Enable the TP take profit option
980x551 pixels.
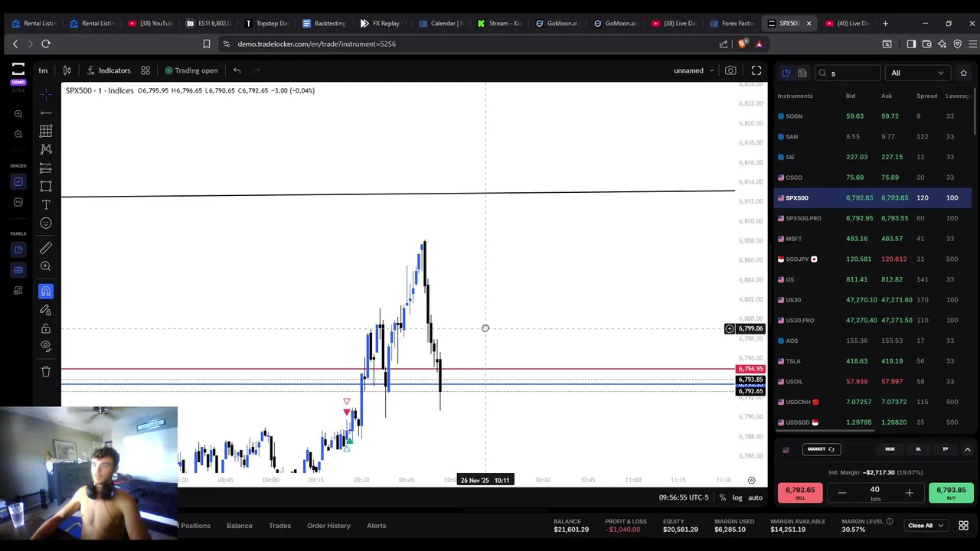coord(945,449)
